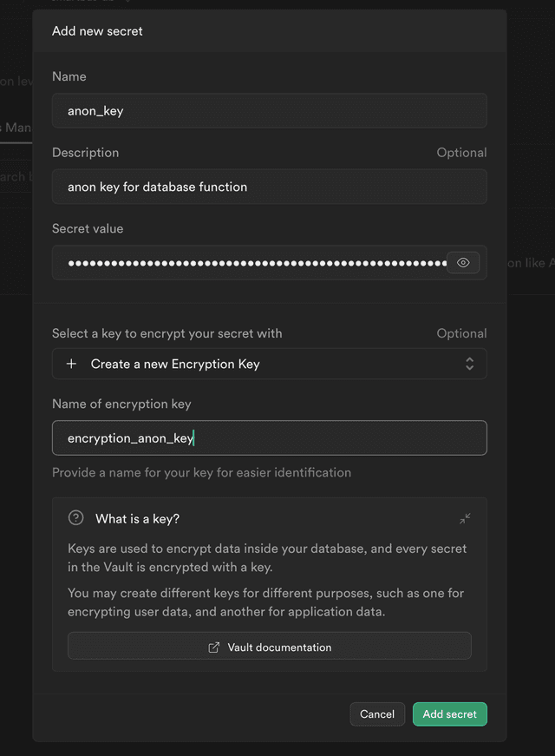The height and width of the screenshot is (756, 555).
Task: Click the Description field with "anon key for database function"
Action: click(x=270, y=187)
